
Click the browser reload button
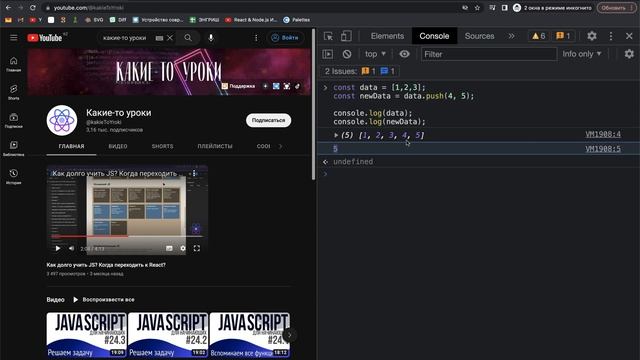[33, 8]
